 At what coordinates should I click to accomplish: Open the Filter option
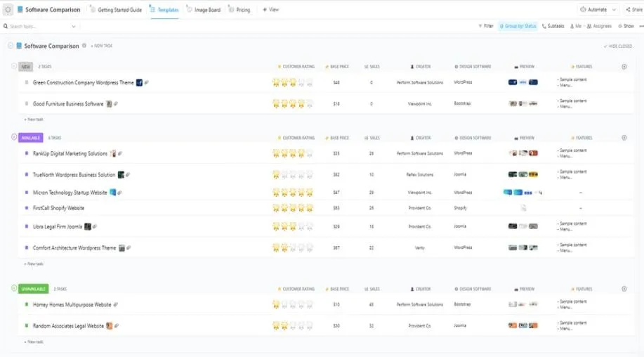[486, 26]
